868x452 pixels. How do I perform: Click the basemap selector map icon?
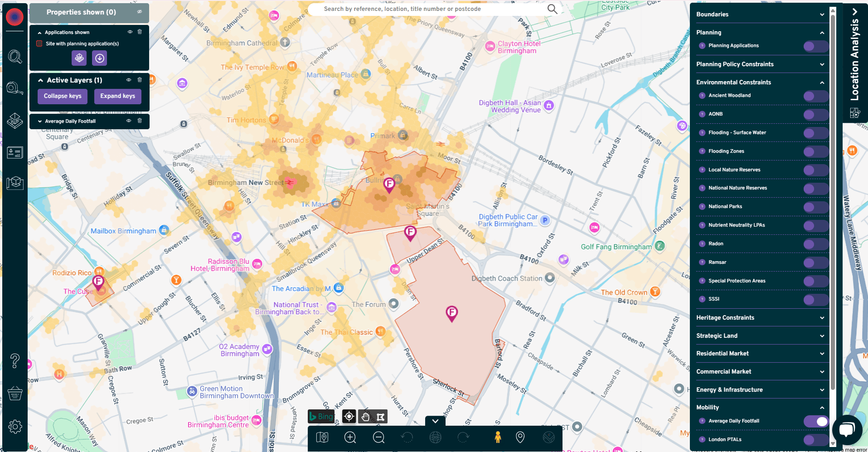[322, 437]
